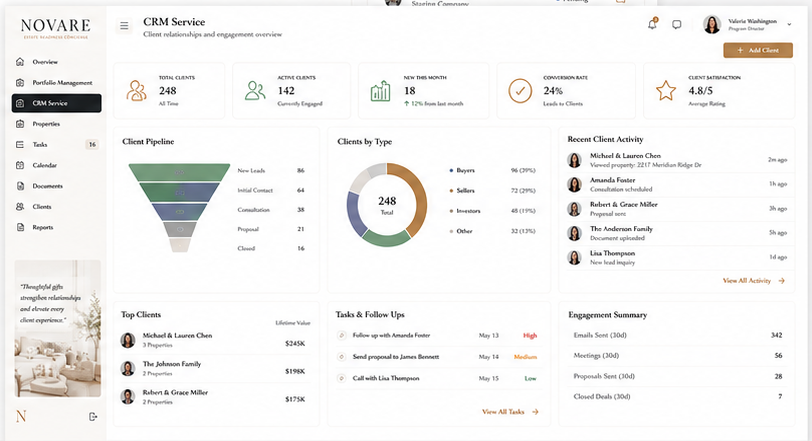This screenshot has height=441, width=812.
Task: Click the Total Clients people icon
Action: pyautogui.click(x=137, y=91)
